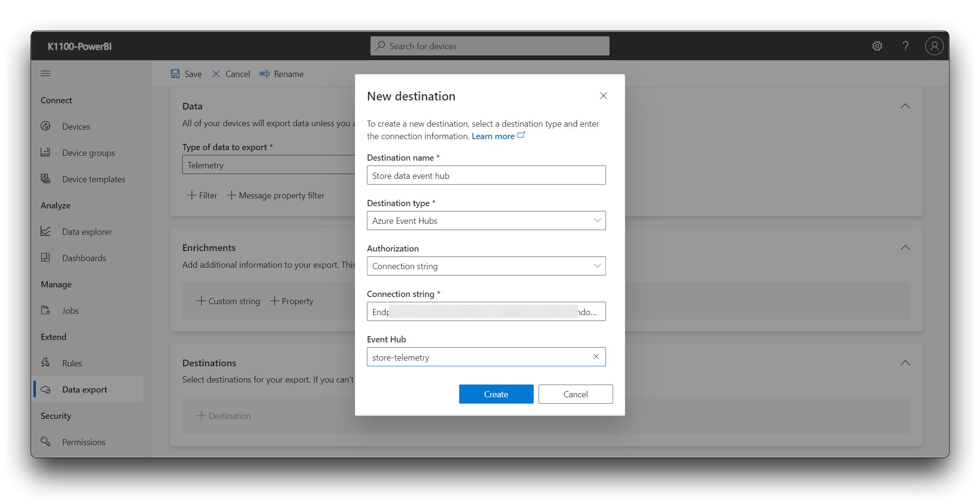Collapse the Destinations section chevron

905,363
